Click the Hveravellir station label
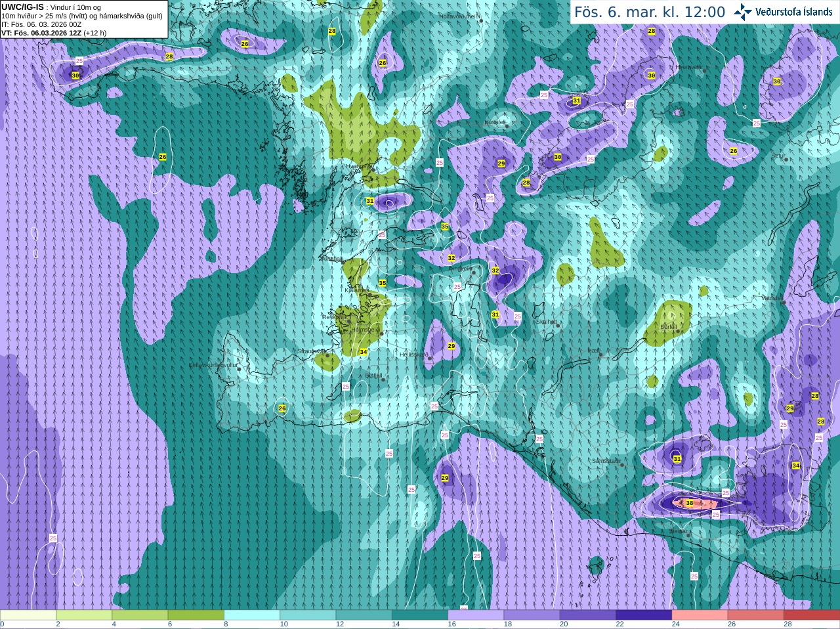 689,67
